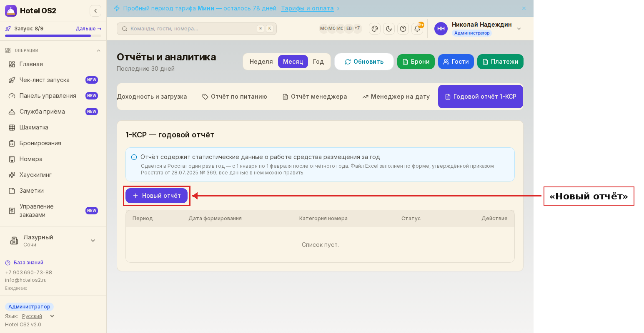
Task: Open Управление заказами
Action: [x=53, y=211]
